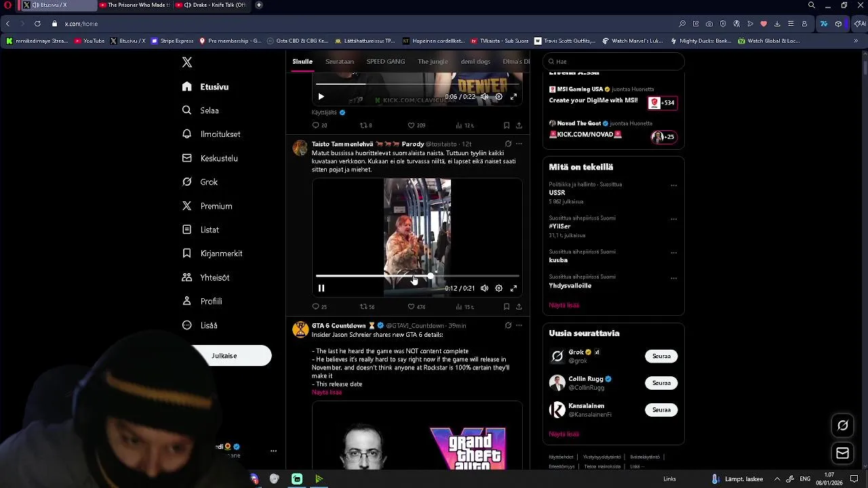Open more options for #YllSer trend
Screen dimensions: 868x488
[673, 219]
